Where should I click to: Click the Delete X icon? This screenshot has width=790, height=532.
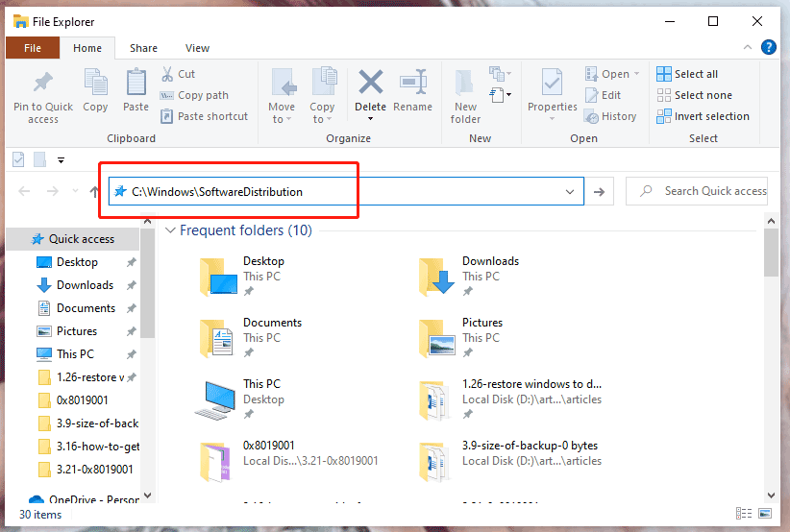(370, 82)
